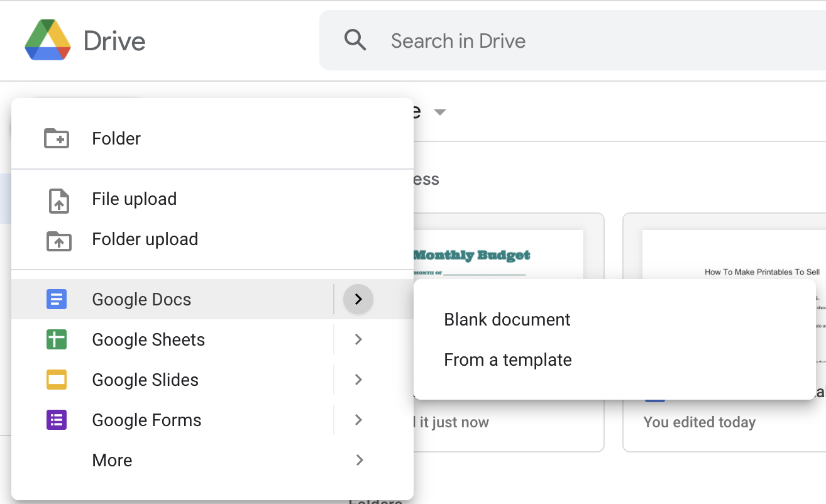Viewport: 826px width, 504px height.
Task: Open the More menu item
Action: [x=212, y=460]
